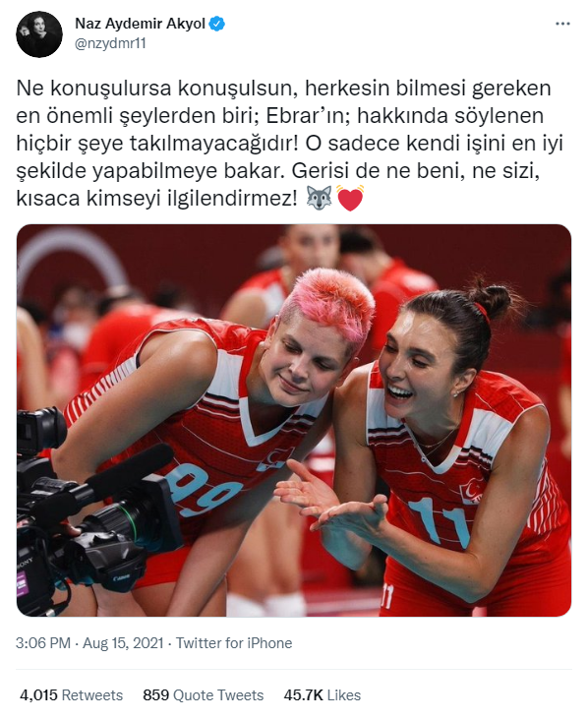Screen dimensions: 588x720
Task: Click the beating heart emoji
Action: 350,199
